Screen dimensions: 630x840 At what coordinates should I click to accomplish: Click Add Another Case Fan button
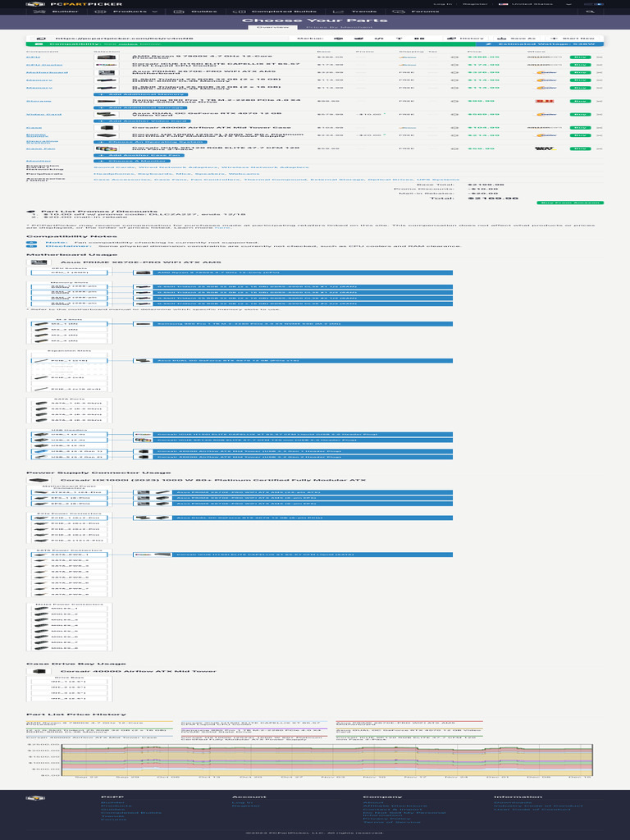(139, 155)
